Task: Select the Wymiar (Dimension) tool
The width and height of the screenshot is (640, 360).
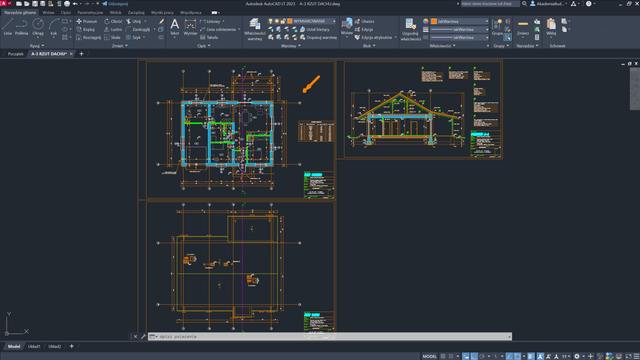Action: point(190,27)
